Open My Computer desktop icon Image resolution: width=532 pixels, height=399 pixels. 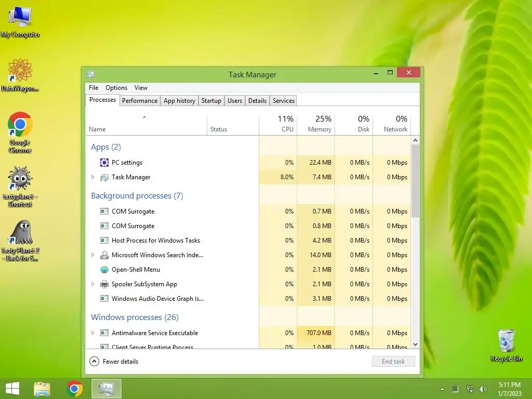tap(20, 21)
